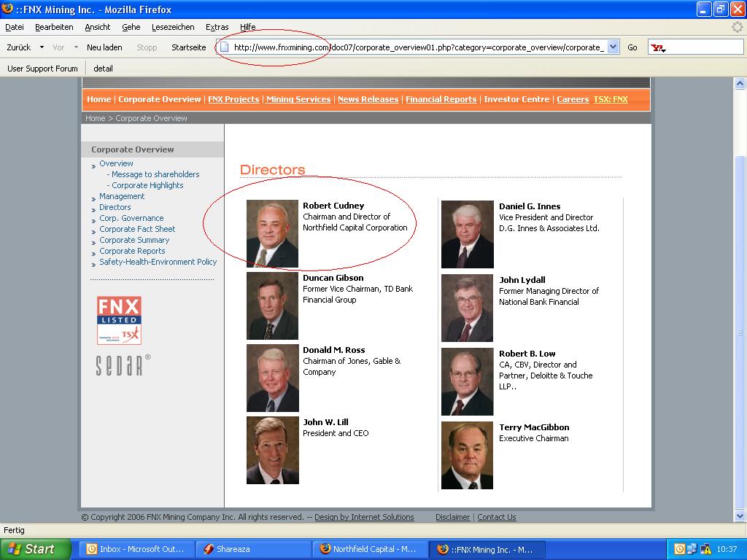Click the SEDAR logo
The image size is (747, 560).
click(123, 365)
